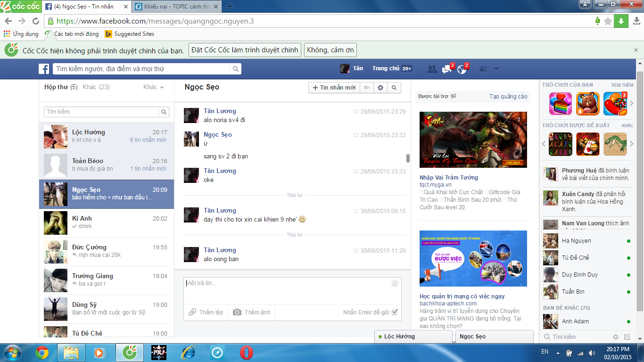Click the video call camera icon

366,88
